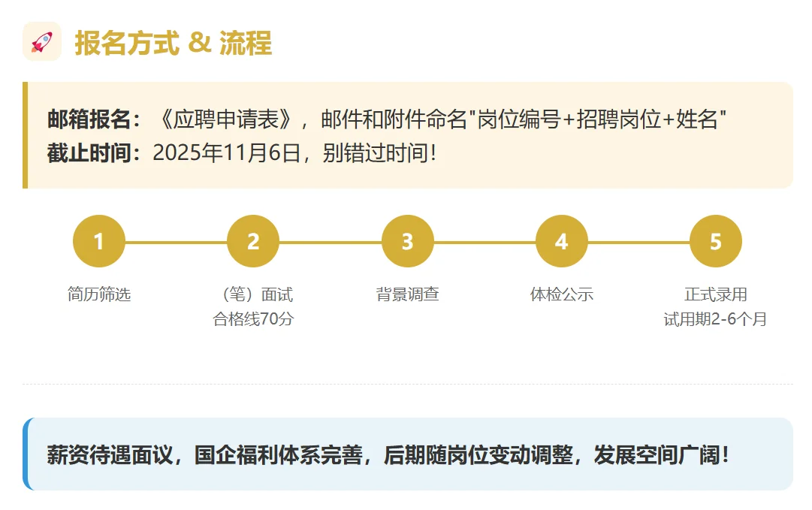Toggle the 背景调查 stage text

(408, 294)
